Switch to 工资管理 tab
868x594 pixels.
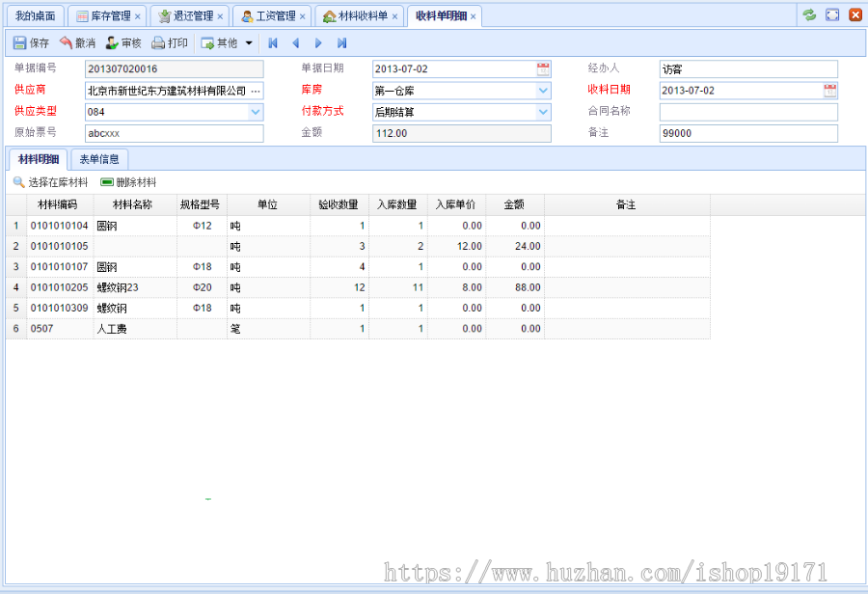pos(270,16)
